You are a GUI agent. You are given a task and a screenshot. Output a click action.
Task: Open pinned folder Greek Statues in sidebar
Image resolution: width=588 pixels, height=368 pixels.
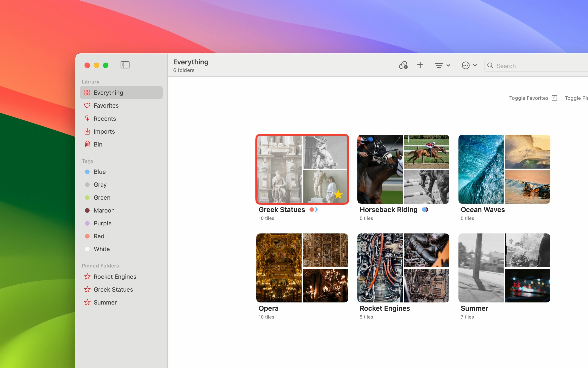(121, 290)
